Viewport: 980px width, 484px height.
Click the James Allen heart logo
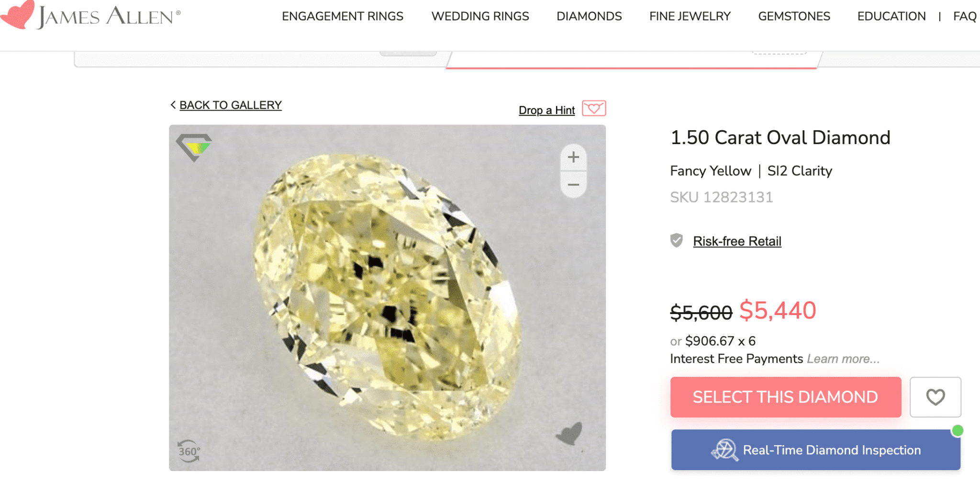pyautogui.click(x=18, y=14)
